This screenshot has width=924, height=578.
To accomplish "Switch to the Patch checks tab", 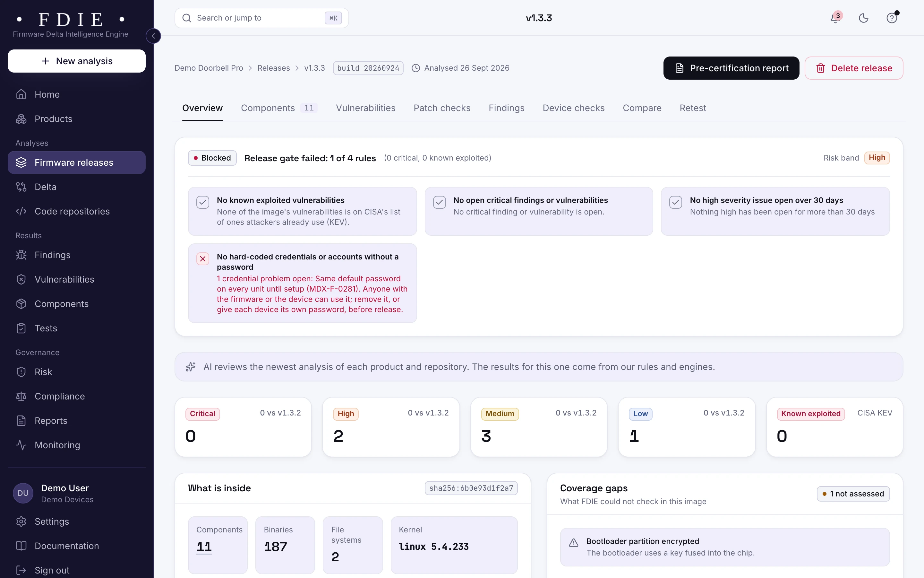I will [x=442, y=108].
